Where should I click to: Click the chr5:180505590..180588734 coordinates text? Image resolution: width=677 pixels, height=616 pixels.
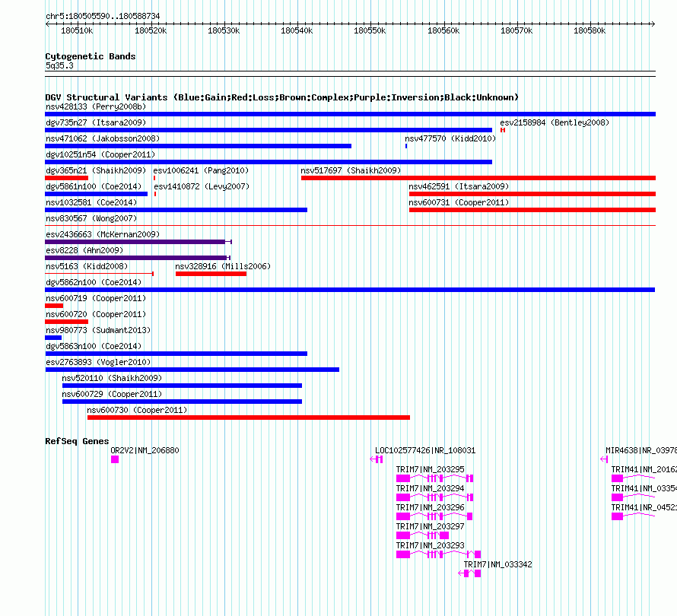(103, 16)
